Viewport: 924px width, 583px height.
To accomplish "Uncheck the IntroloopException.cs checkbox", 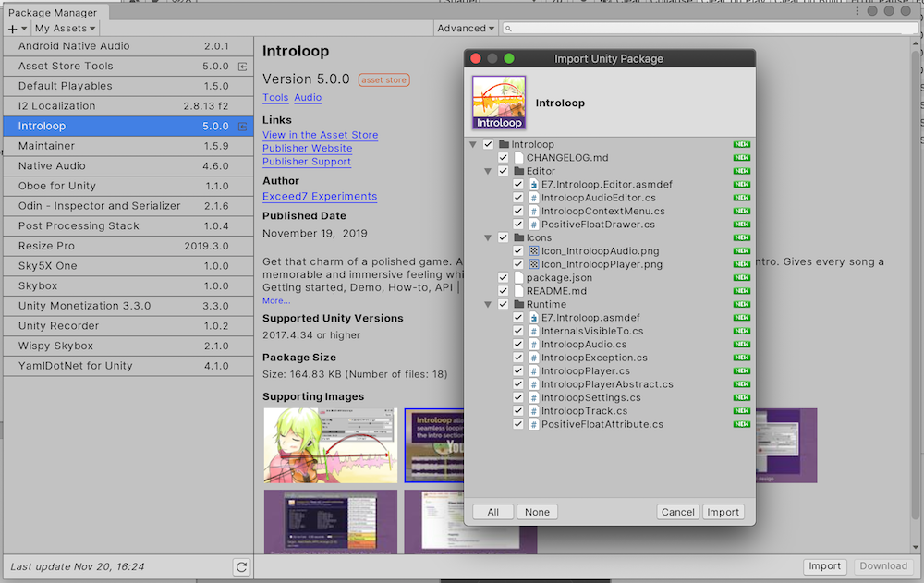I will pos(518,358).
